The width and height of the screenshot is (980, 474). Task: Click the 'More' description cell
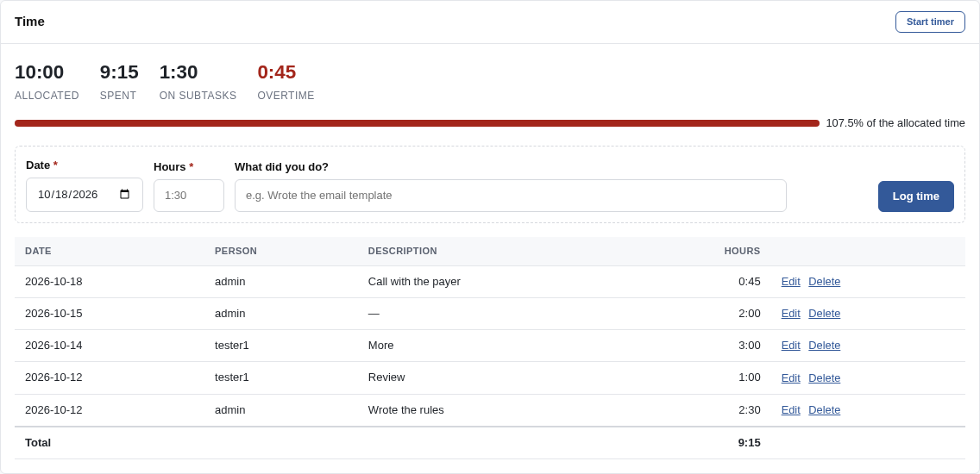380,346
